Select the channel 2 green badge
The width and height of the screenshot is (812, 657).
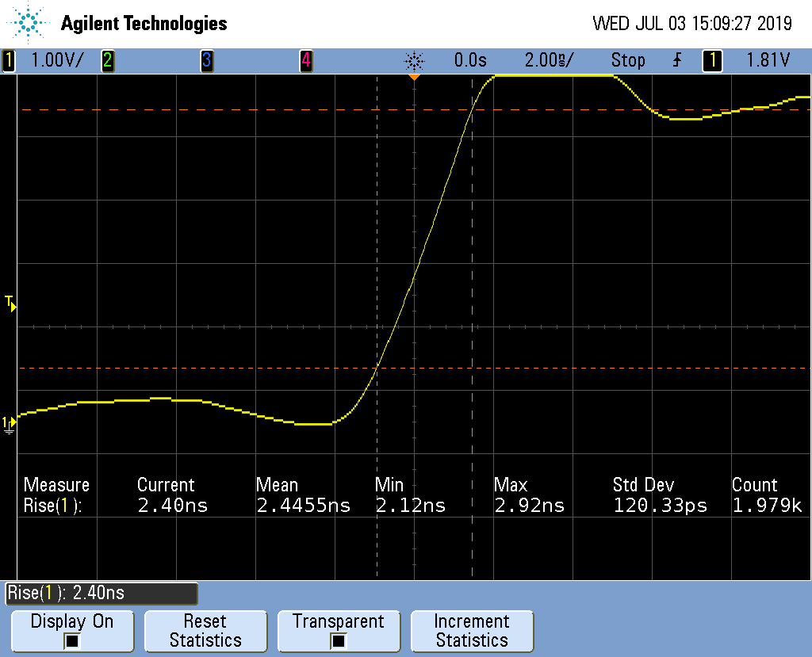(x=106, y=60)
